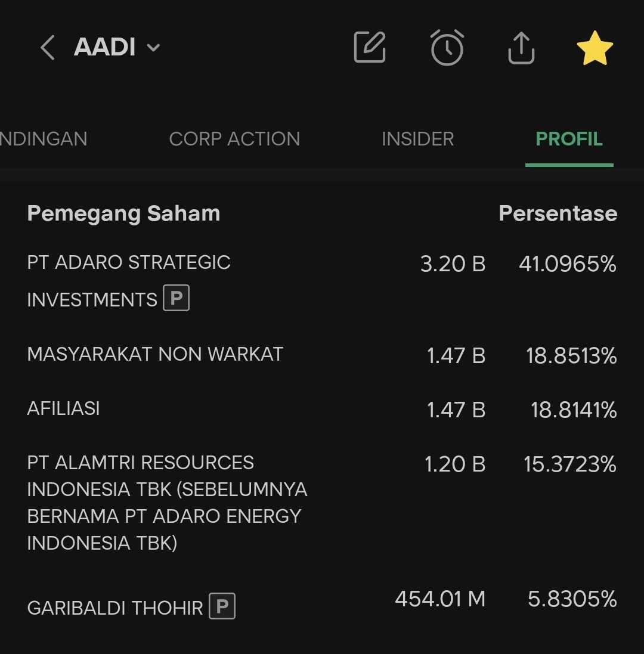Toggle the yellow watchlist star

pyautogui.click(x=595, y=49)
